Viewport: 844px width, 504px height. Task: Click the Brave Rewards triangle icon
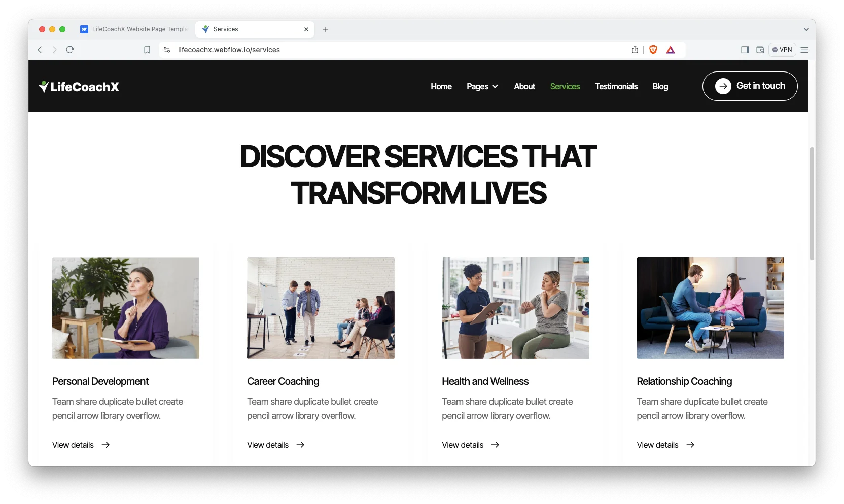coord(671,50)
